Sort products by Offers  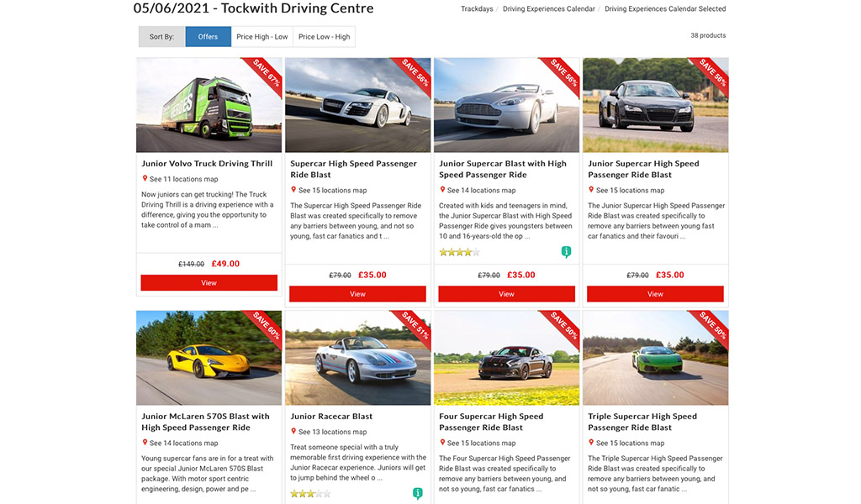(209, 37)
